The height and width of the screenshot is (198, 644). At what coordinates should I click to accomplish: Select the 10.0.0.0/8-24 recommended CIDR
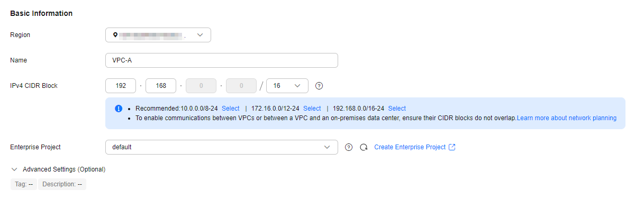pyautogui.click(x=231, y=109)
